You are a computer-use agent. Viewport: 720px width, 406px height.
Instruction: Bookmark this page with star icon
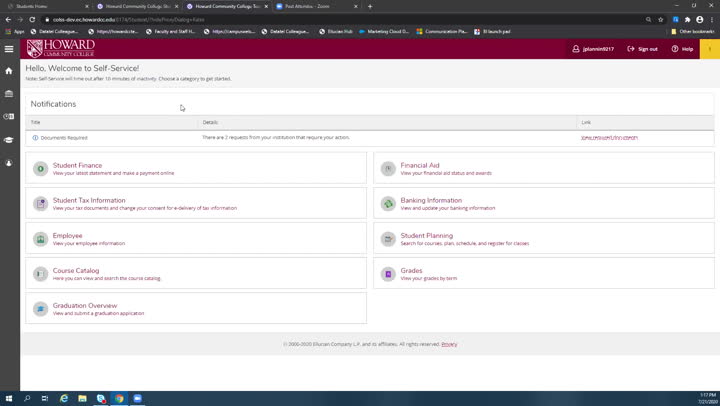coord(661,19)
